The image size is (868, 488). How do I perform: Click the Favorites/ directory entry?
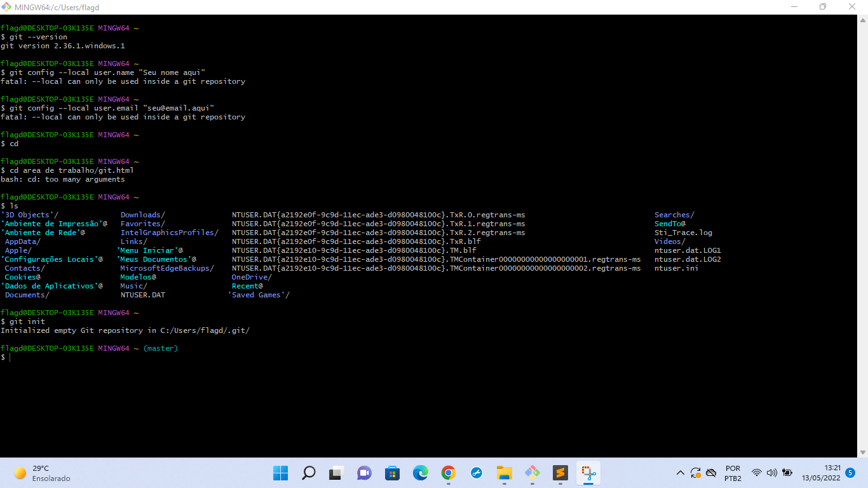coord(143,224)
